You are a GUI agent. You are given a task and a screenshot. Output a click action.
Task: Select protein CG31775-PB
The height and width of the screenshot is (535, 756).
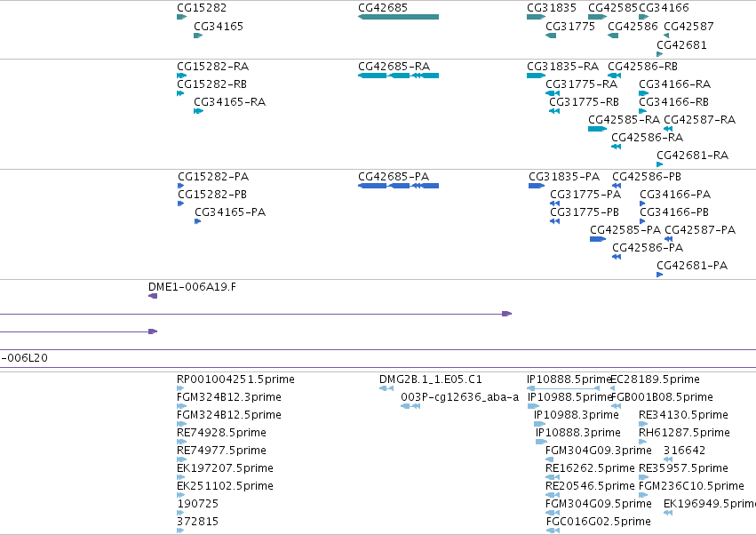coord(585,212)
